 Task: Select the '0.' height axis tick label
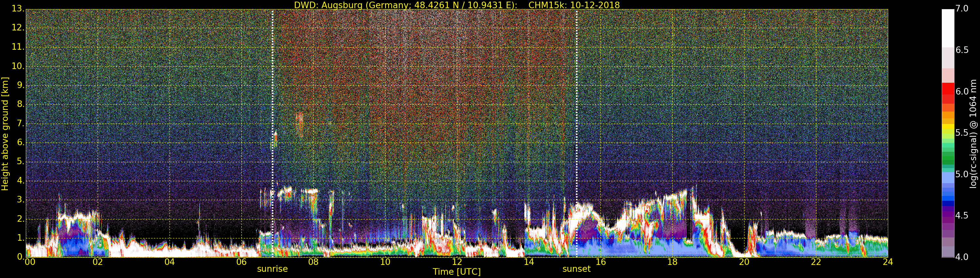[x=20, y=257]
